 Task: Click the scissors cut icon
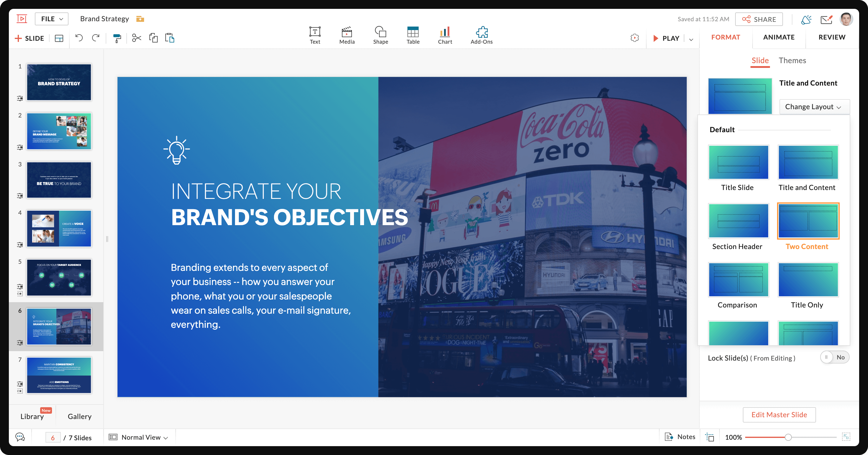coord(136,38)
